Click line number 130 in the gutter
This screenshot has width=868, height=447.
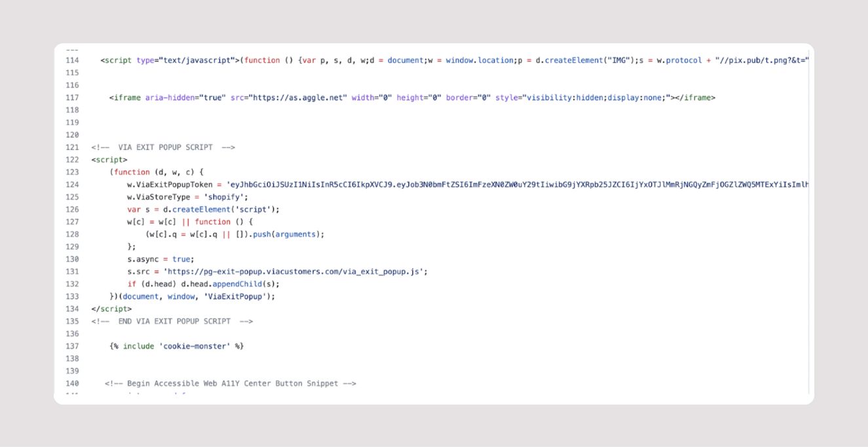point(72,259)
